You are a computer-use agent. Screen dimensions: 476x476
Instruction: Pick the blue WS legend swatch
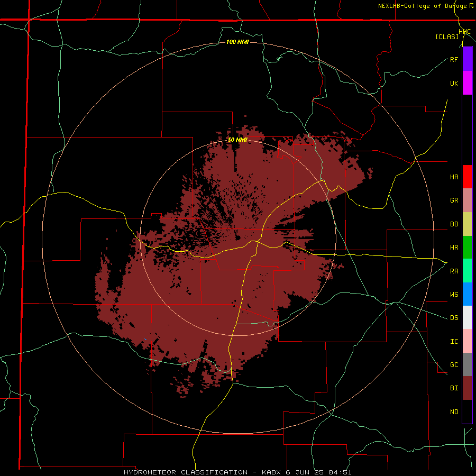[467, 294]
